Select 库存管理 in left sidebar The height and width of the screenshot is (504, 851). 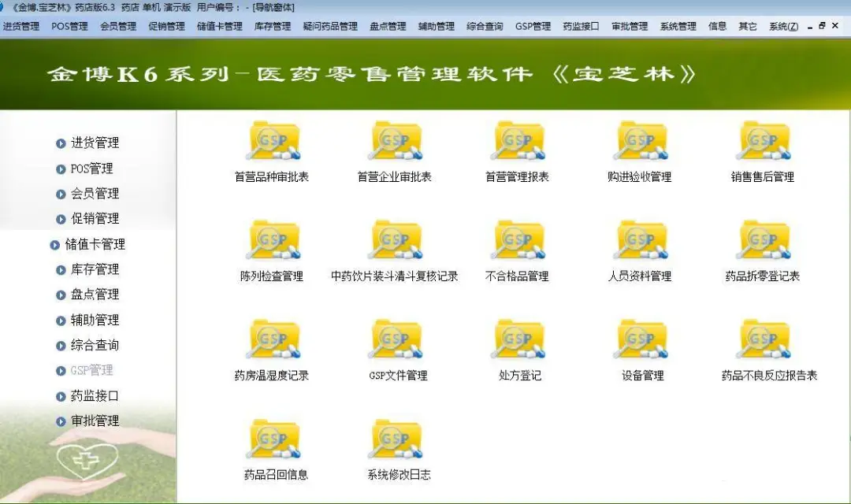tap(97, 269)
